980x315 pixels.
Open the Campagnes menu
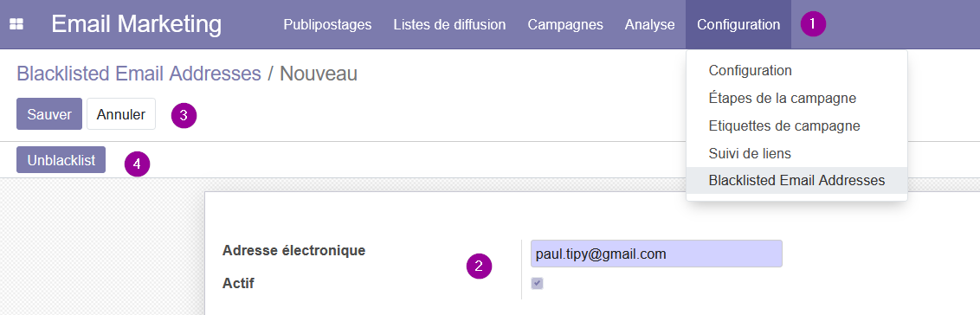point(565,24)
